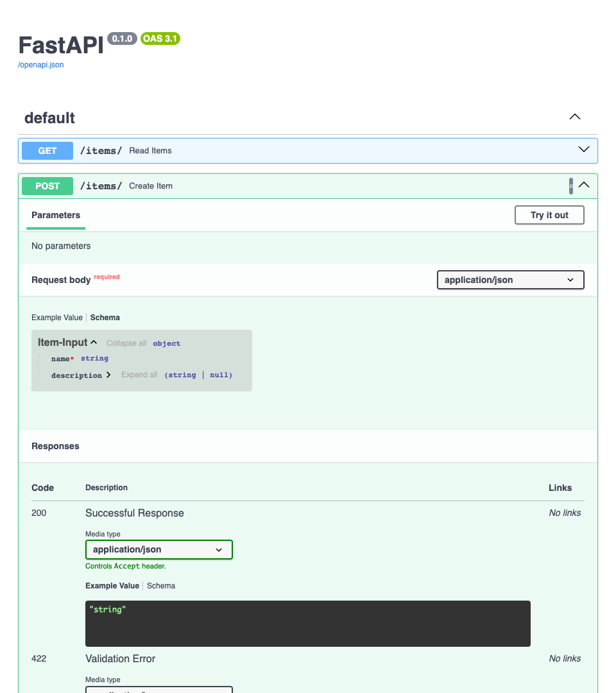Click Expand all beside description property

(x=139, y=375)
